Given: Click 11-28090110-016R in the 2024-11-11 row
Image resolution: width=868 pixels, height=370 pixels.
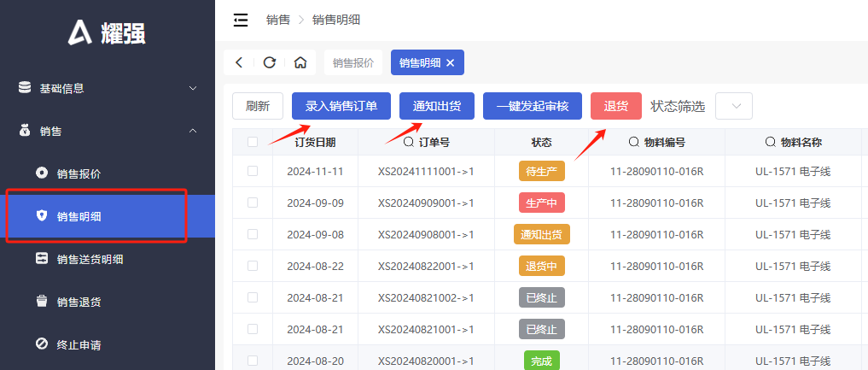Looking at the screenshot, I should tap(656, 172).
